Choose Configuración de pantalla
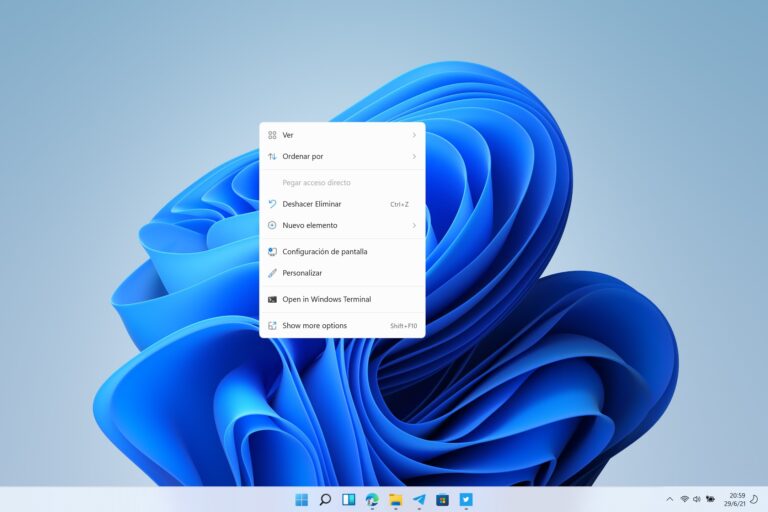This screenshot has height=512, width=768. point(342,252)
